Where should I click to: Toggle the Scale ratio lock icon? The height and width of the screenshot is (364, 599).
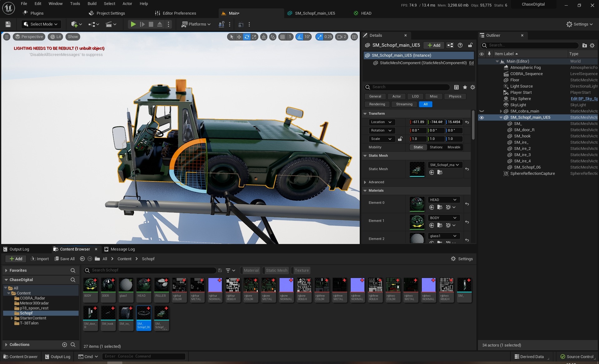400,139
